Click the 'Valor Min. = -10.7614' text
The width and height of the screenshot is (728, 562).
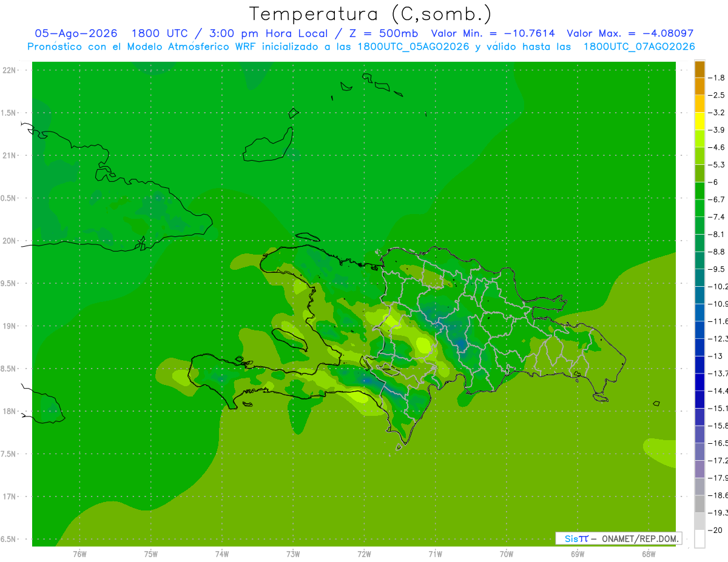click(493, 33)
